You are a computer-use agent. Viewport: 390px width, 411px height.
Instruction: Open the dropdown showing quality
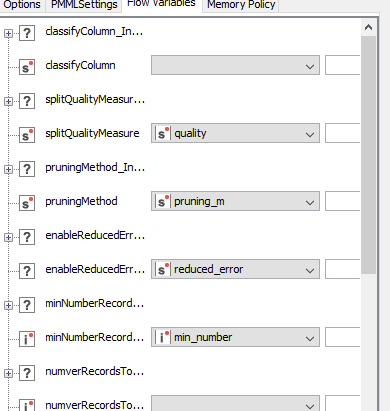(235, 133)
